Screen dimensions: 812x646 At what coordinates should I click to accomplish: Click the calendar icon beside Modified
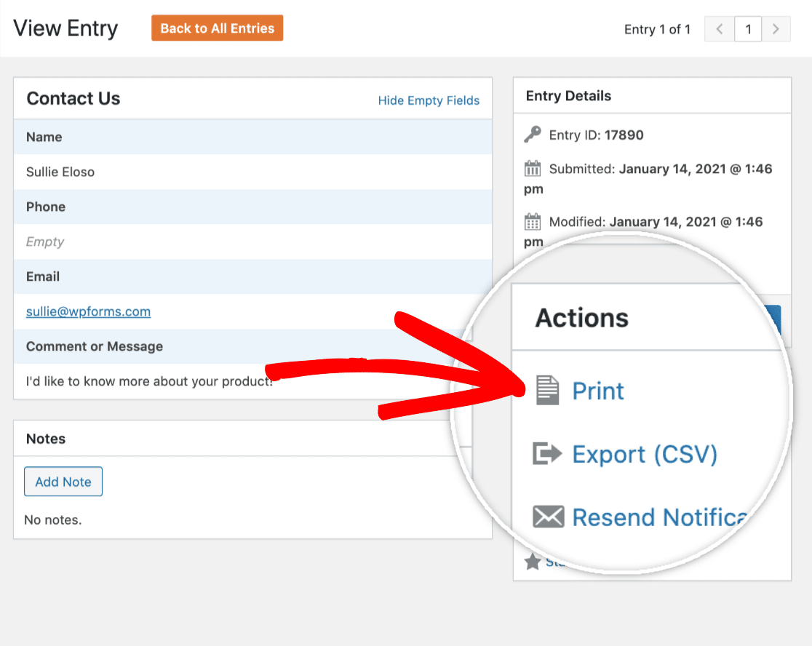click(x=533, y=222)
